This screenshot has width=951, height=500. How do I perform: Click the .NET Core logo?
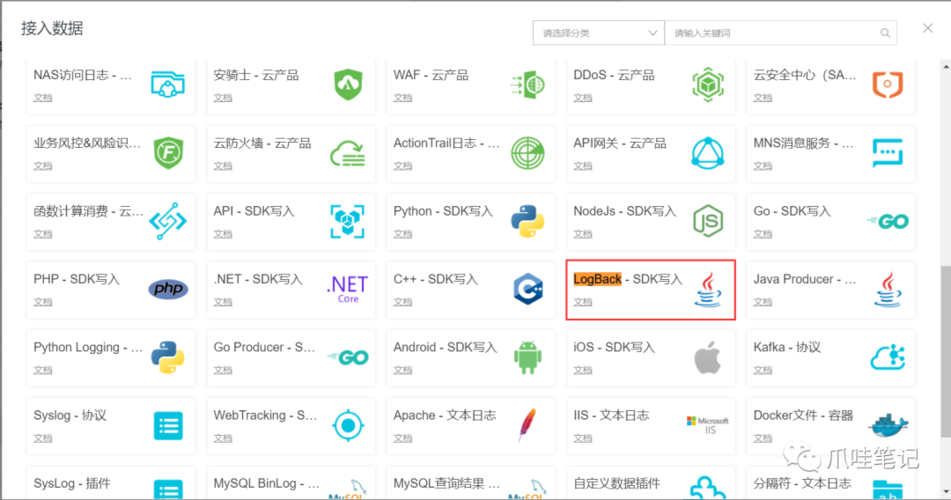coord(348,289)
